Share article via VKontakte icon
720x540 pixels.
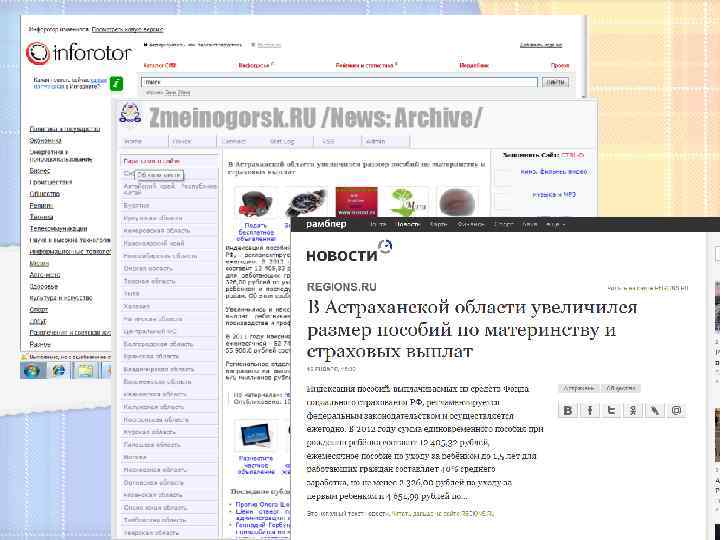click(568, 410)
